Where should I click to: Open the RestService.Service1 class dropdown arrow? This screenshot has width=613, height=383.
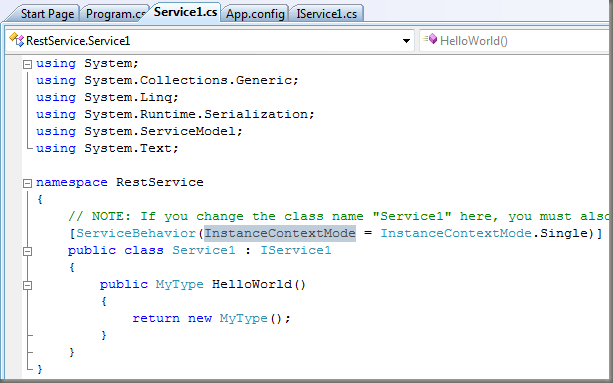tap(406, 41)
